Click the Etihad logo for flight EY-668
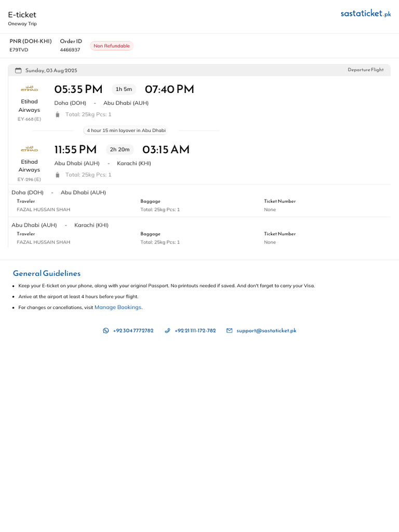The image size is (399, 532). (29, 89)
